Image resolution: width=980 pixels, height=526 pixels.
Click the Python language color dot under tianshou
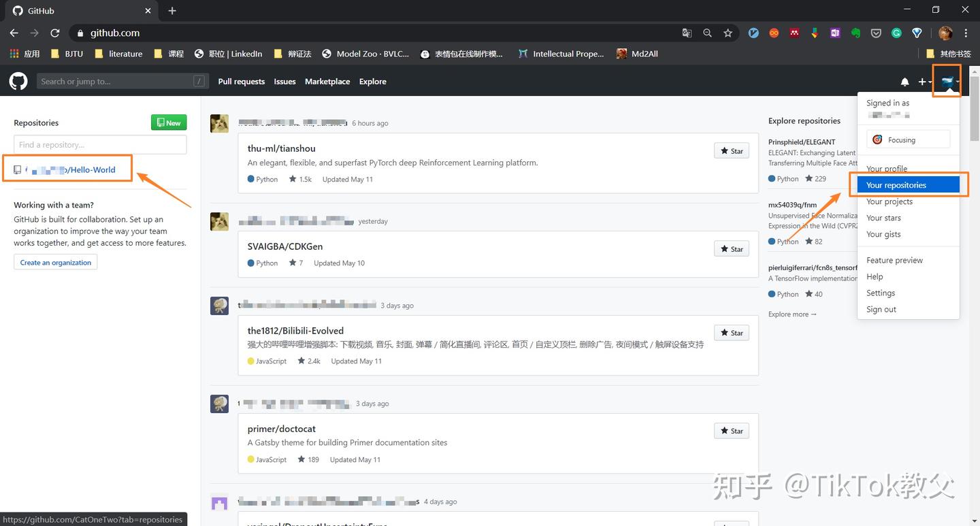tap(251, 179)
